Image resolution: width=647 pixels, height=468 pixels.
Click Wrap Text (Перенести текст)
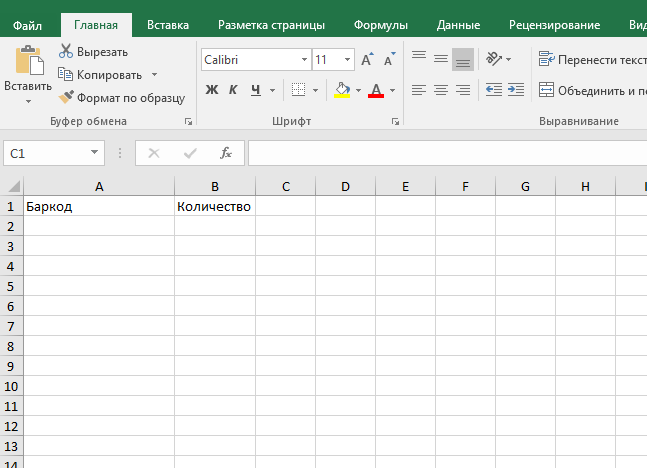click(x=592, y=59)
